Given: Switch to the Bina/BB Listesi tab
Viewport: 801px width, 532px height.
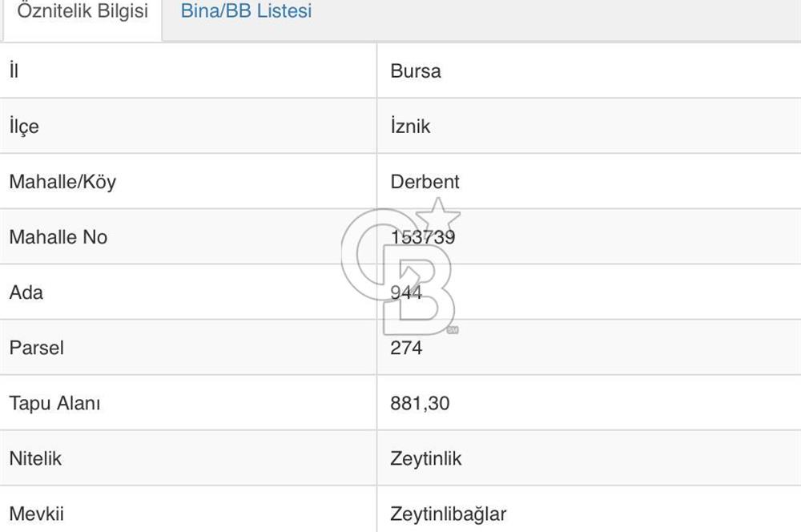Looking at the screenshot, I should (246, 12).
